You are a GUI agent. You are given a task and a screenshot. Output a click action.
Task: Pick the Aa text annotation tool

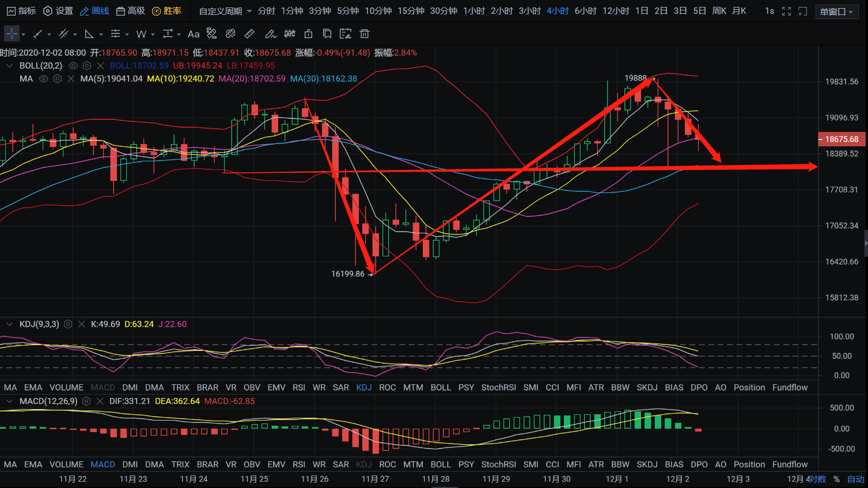pyautogui.click(x=194, y=34)
